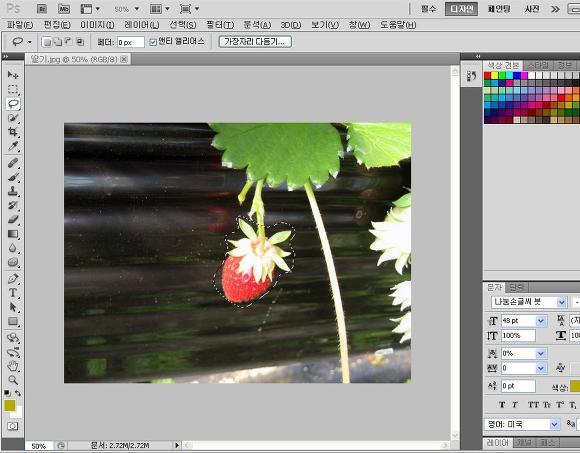Screen dimensions: 580x453
Task: Choose New Selection mode in options bar
Action: 47,42
